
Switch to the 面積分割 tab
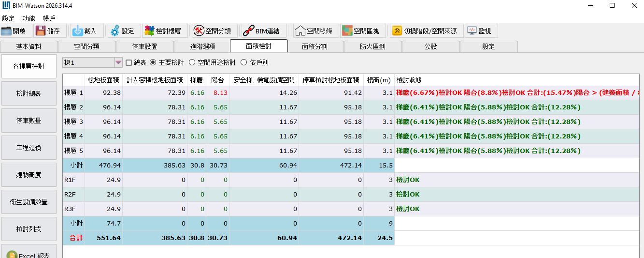[x=315, y=46]
